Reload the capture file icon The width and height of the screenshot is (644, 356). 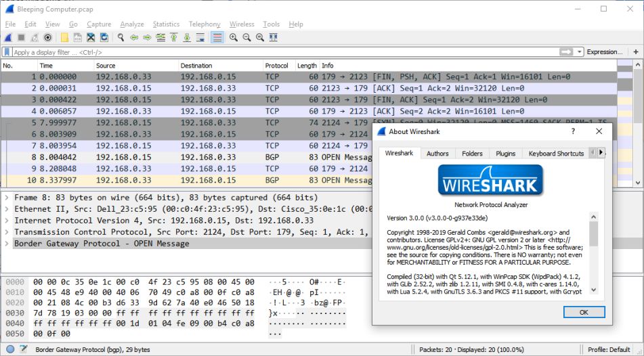click(104, 37)
